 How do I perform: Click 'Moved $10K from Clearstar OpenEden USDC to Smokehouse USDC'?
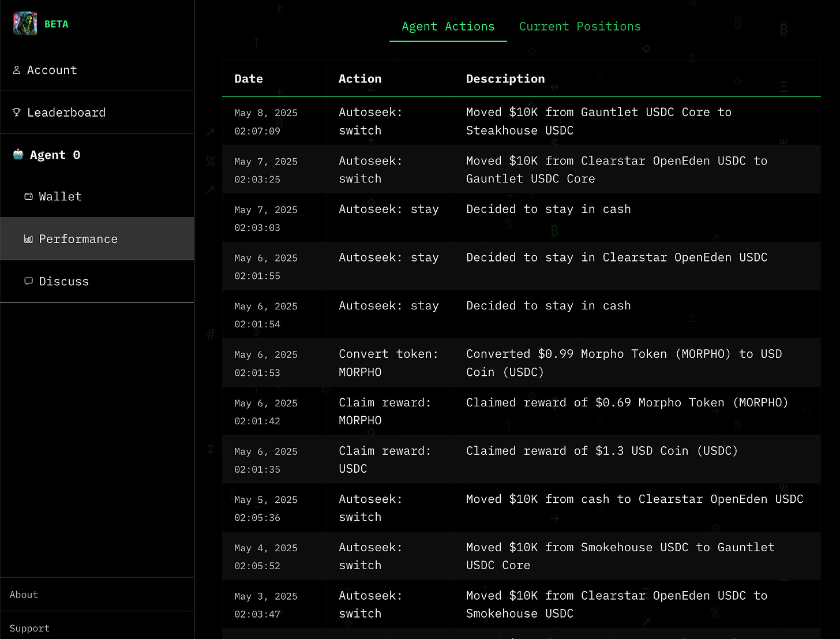[617, 604]
